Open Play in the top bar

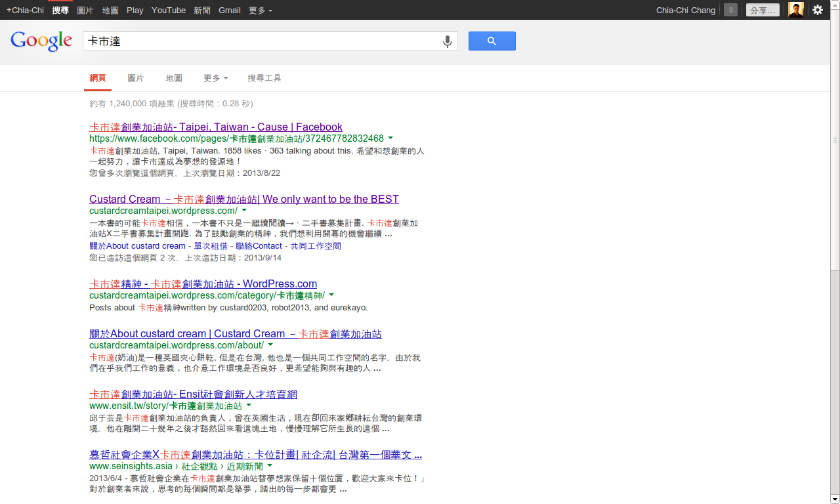135,10
